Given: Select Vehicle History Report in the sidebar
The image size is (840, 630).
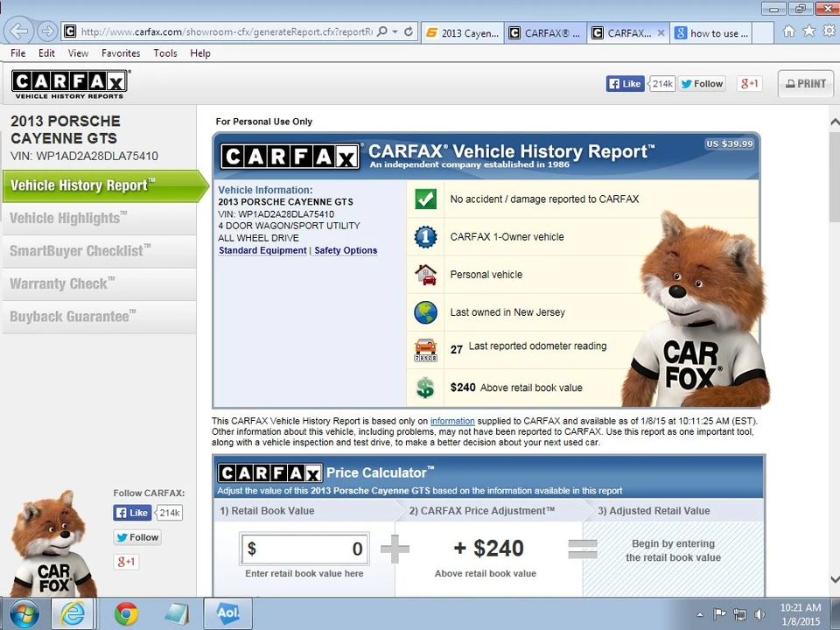Looking at the screenshot, I should (x=104, y=185).
